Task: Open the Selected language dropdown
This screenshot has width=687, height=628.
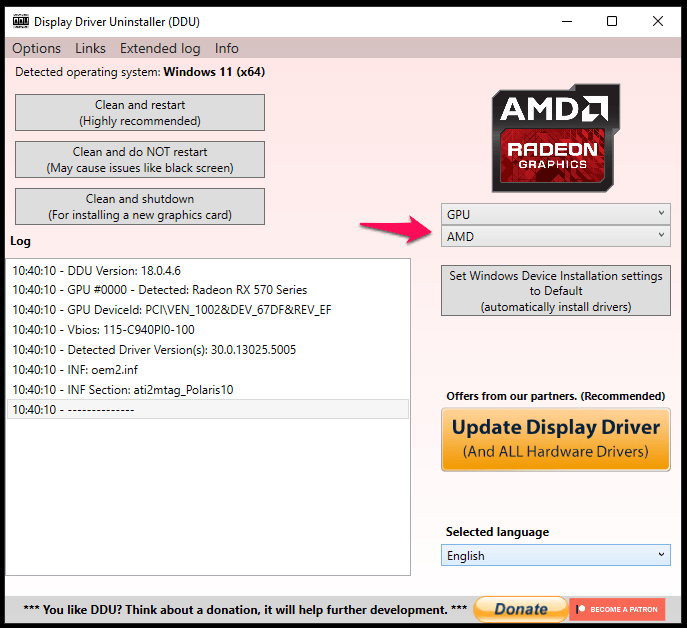Action: pyautogui.click(x=555, y=556)
